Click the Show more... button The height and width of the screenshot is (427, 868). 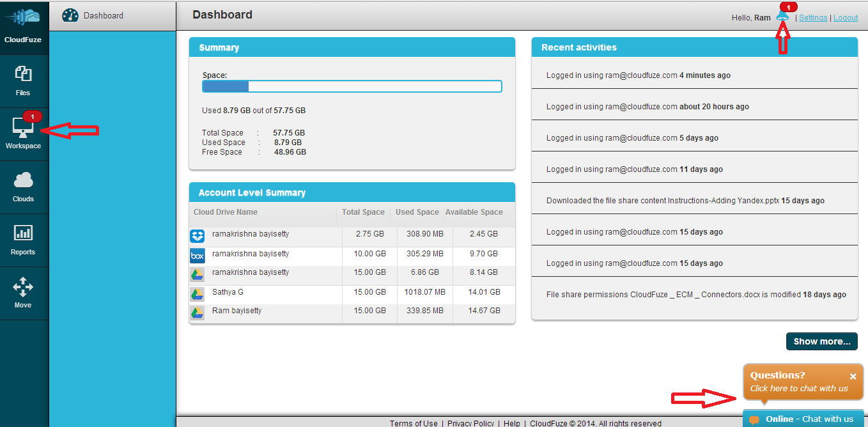[821, 341]
